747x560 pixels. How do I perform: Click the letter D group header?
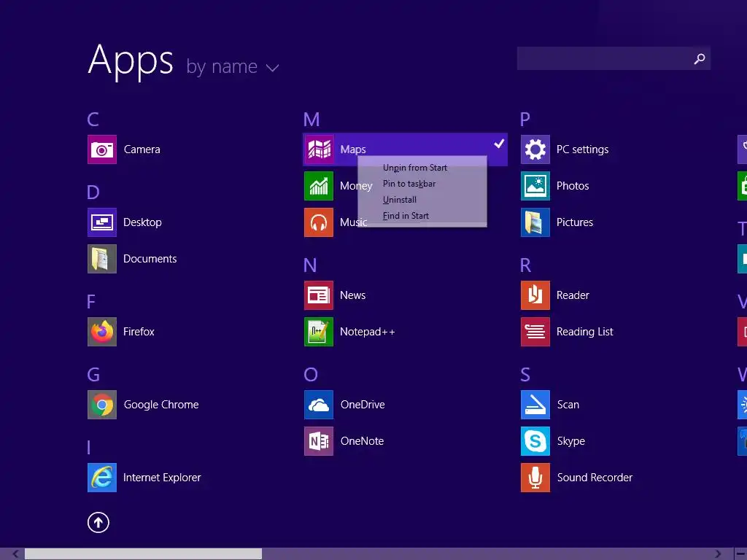click(x=93, y=192)
